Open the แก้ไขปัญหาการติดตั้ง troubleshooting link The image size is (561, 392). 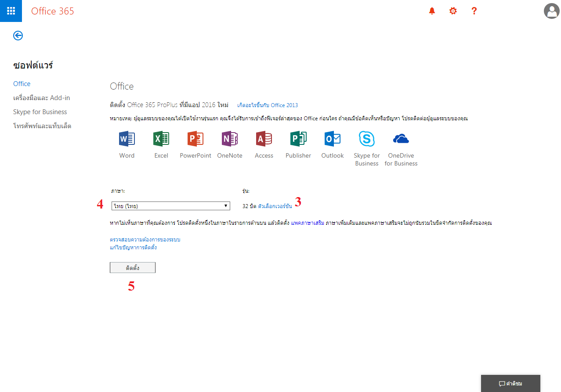pos(134,248)
